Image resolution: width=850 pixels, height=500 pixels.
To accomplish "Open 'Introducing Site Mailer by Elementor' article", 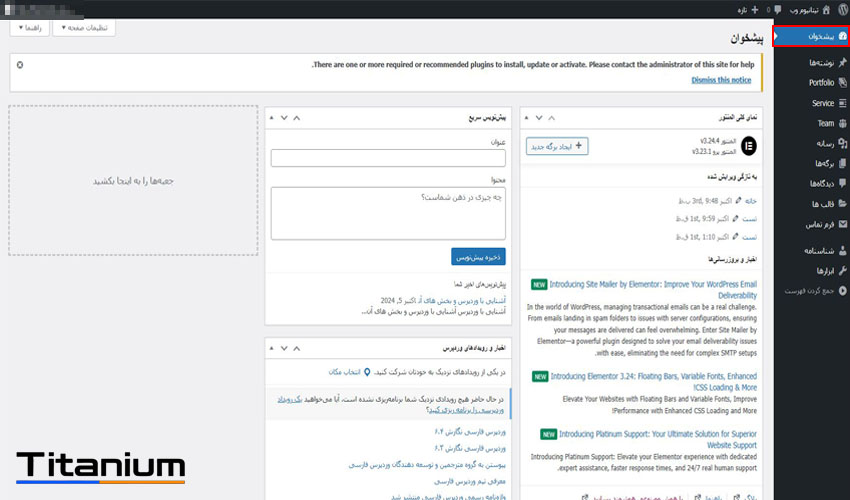I will (x=653, y=290).
